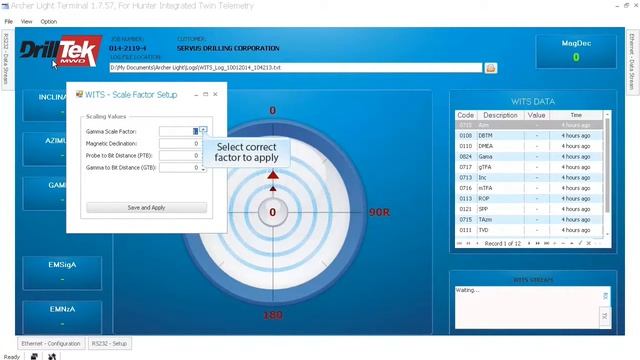Click the Gamma Scale Factor input field
640x360 pixels.
180,131
